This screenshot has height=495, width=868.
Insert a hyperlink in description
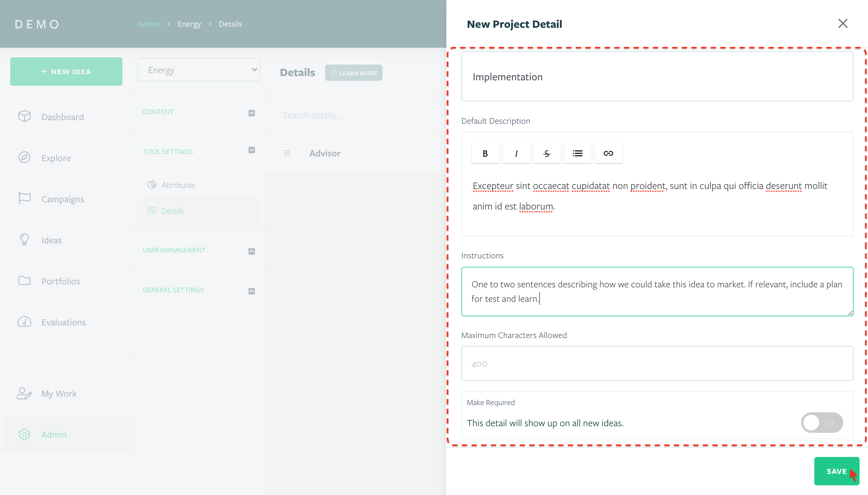(x=608, y=153)
